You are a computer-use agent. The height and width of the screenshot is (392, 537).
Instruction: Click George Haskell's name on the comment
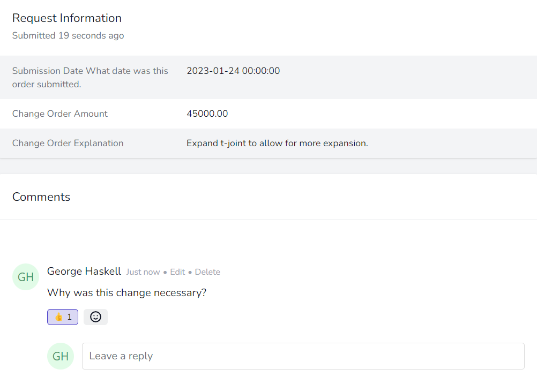(84, 272)
